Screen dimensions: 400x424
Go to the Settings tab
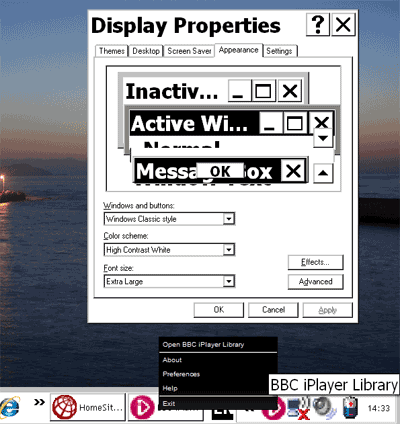279,51
